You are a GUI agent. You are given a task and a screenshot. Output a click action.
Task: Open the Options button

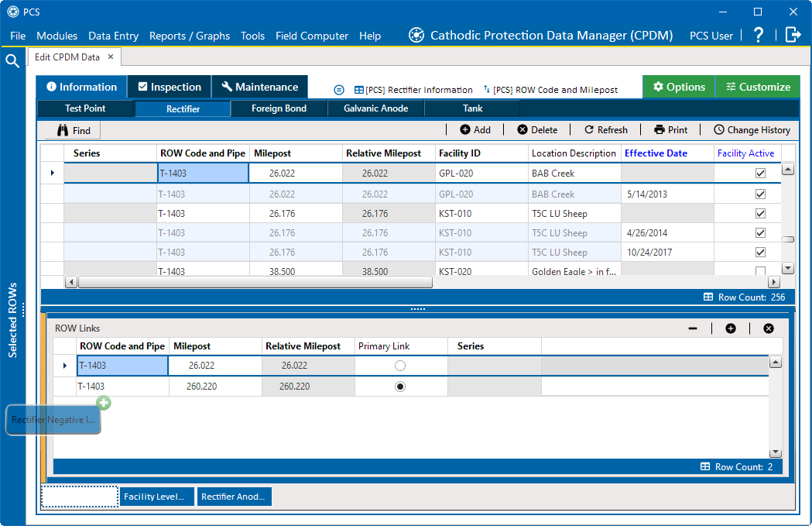click(679, 87)
